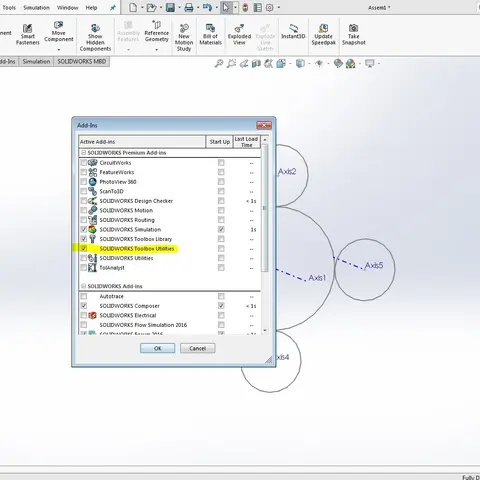The width and height of the screenshot is (480, 480).
Task: Click the Save disk icon
Action: [x=170, y=7]
